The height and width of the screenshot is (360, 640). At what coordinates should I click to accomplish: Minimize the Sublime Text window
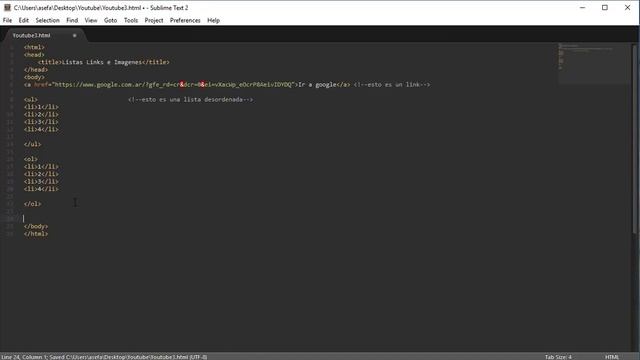point(582,8)
